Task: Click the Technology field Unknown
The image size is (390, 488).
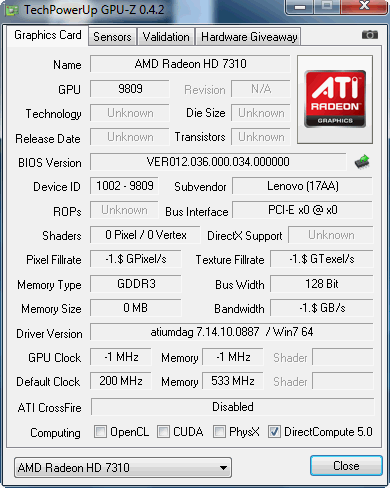Action: (x=130, y=113)
